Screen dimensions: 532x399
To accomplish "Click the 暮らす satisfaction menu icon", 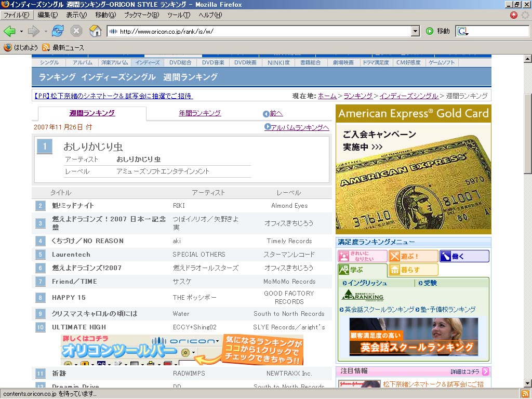I will (x=413, y=270).
